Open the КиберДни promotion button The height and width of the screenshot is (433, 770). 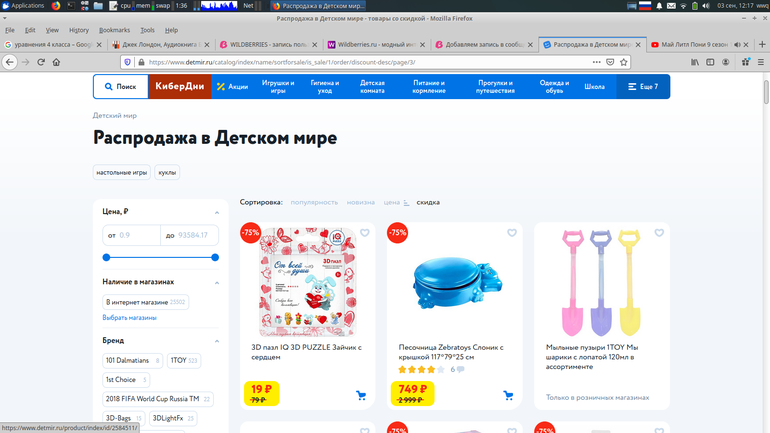click(x=179, y=87)
